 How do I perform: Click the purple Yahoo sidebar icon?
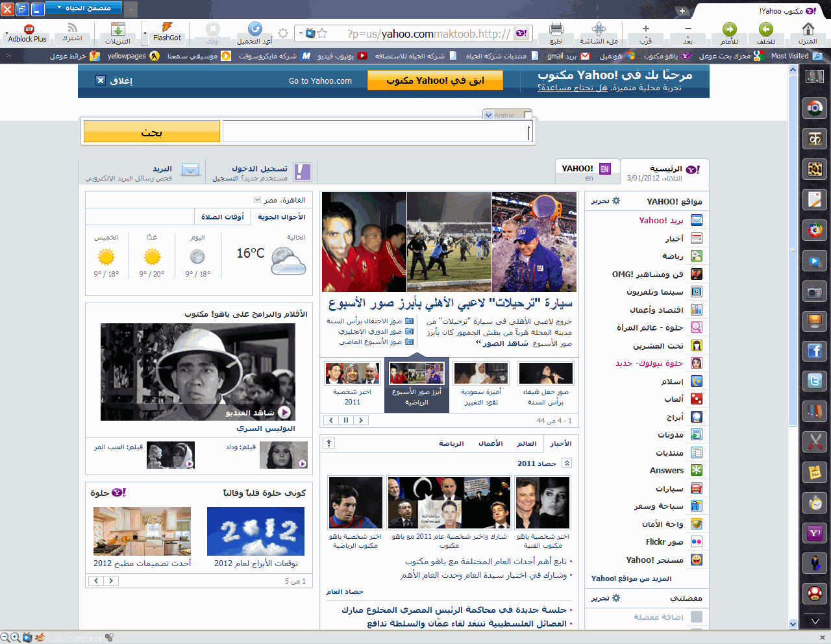(815, 533)
